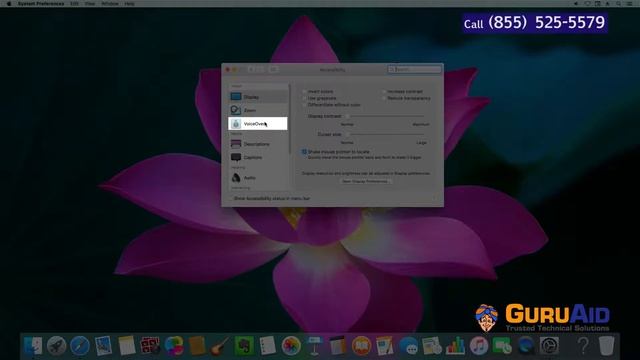Viewport: 640px width, 360px height.
Task: Open Photos from the Dock
Action: point(291,346)
